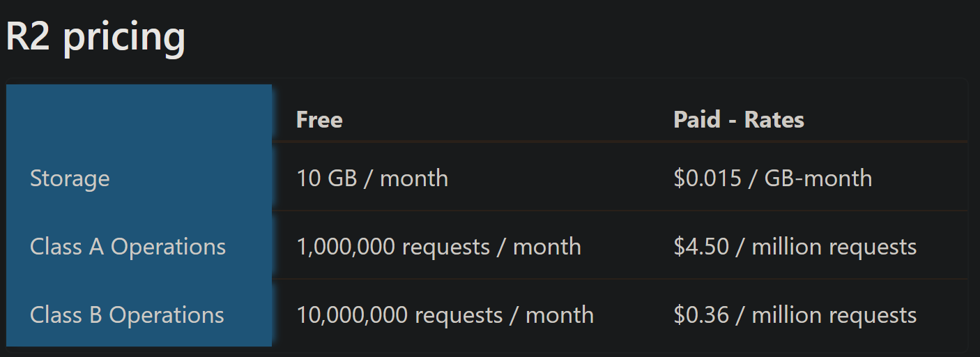The width and height of the screenshot is (980, 357).
Task: Click the "Storage" row label
Action: point(70,178)
